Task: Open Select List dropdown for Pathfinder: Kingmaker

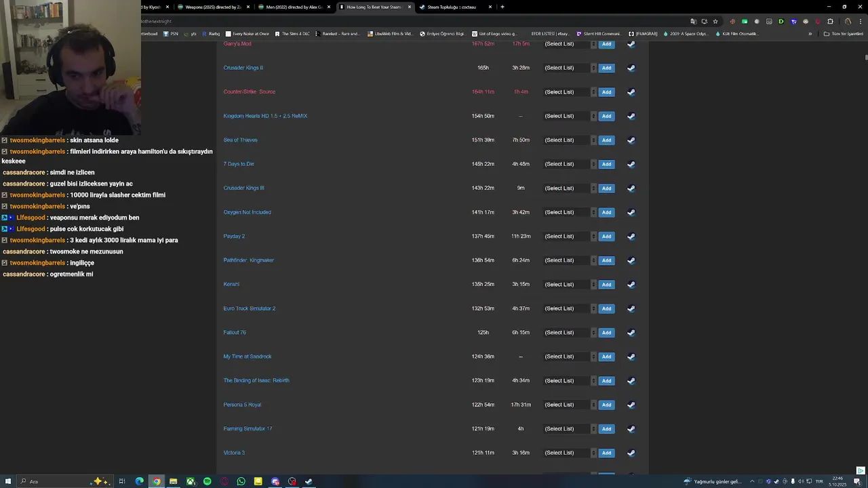Action: (570, 260)
